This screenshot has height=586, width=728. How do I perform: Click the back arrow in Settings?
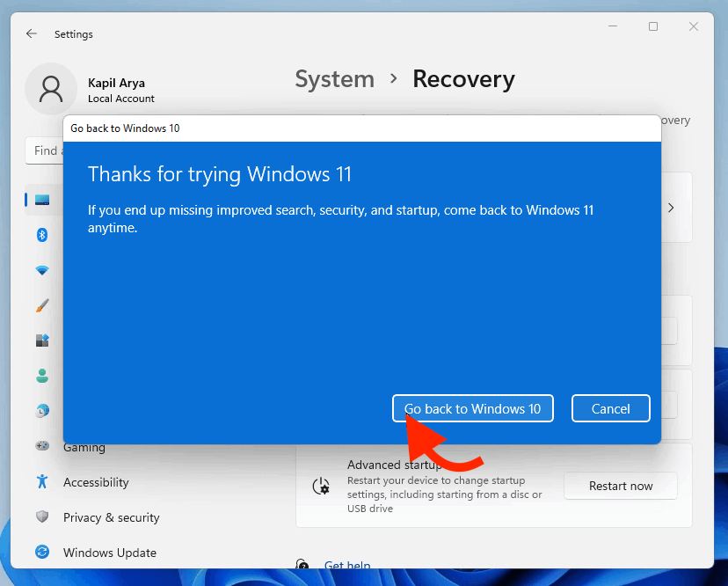point(31,33)
